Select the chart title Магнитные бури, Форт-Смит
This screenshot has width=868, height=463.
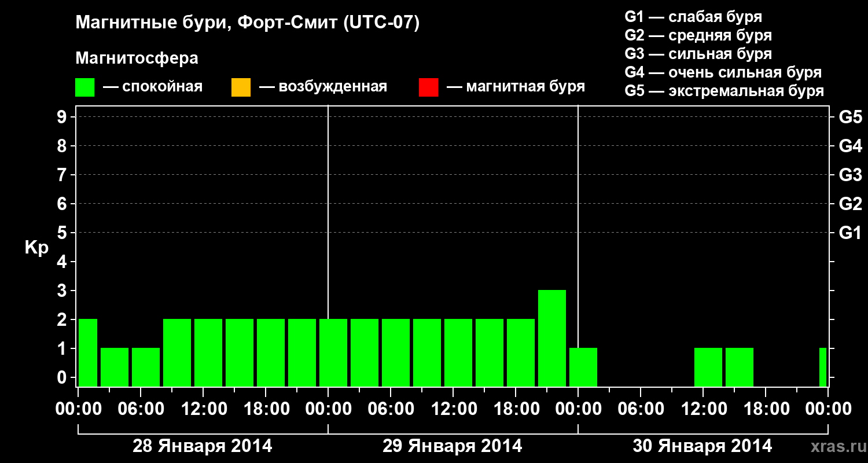point(248,24)
